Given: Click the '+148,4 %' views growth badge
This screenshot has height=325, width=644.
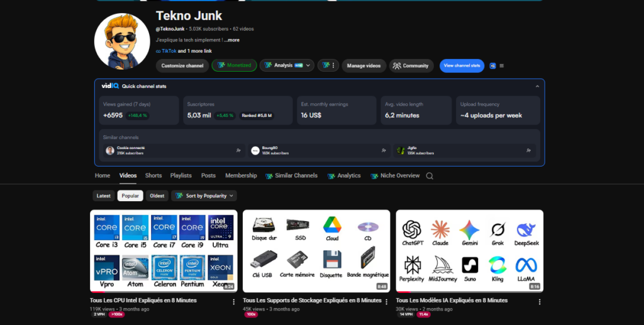Looking at the screenshot, I should point(138,116).
